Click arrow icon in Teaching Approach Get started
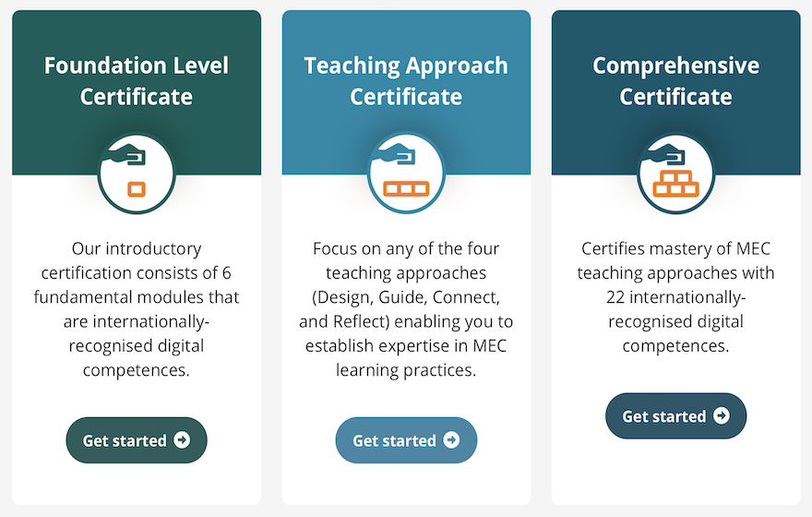812x517 pixels. click(451, 439)
